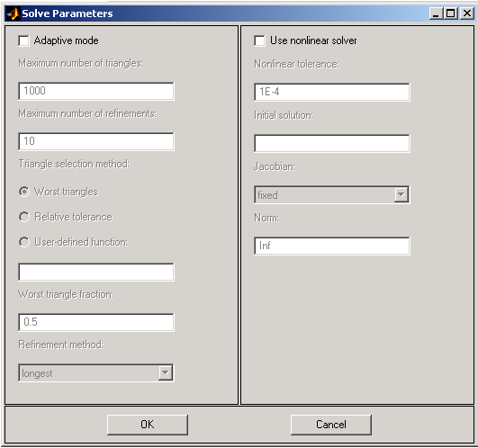Focus the Maximum number of refinements field

(x=96, y=141)
